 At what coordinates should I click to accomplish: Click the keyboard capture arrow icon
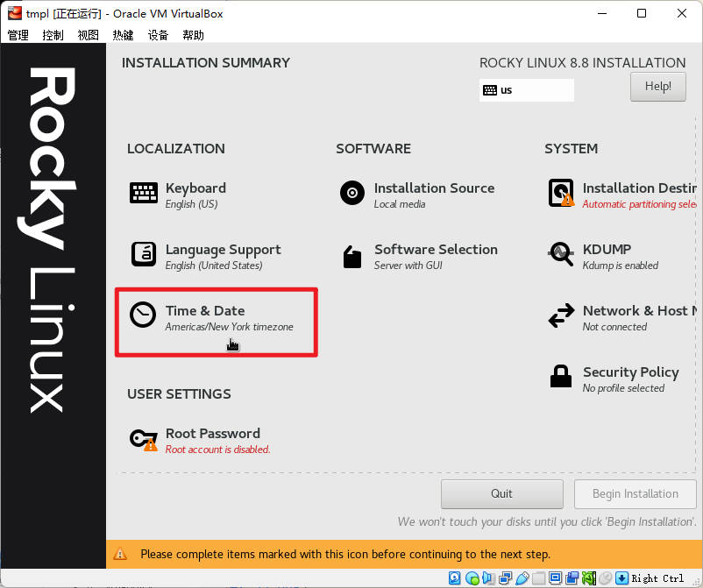tap(621, 578)
